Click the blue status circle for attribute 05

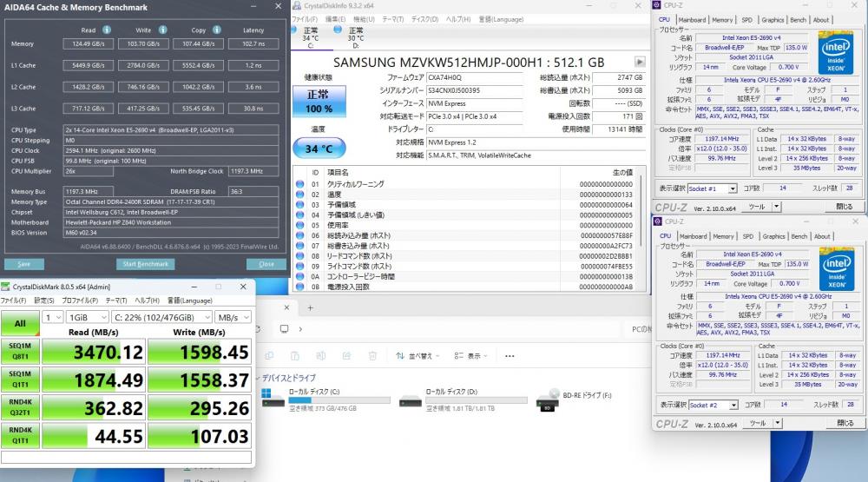300,225
